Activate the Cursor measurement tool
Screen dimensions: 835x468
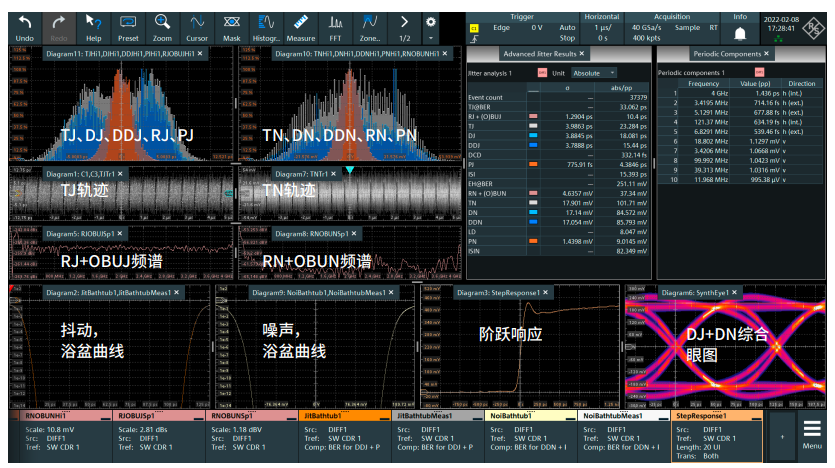(197, 21)
